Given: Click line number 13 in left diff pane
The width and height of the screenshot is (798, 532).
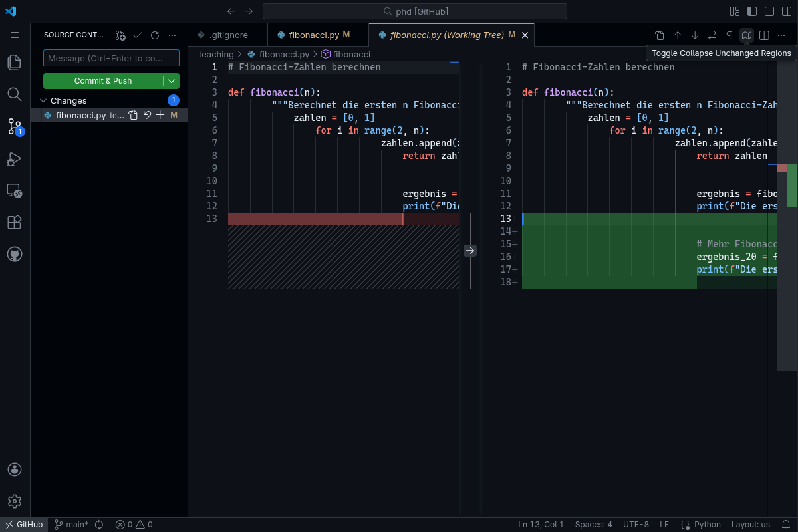Looking at the screenshot, I should pos(211,219).
